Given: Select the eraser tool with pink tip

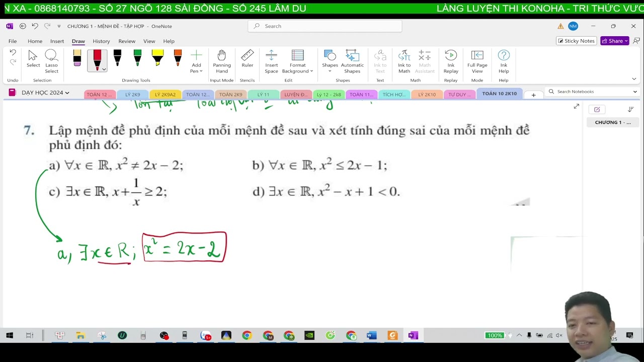Looking at the screenshot, I should click(77, 58).
